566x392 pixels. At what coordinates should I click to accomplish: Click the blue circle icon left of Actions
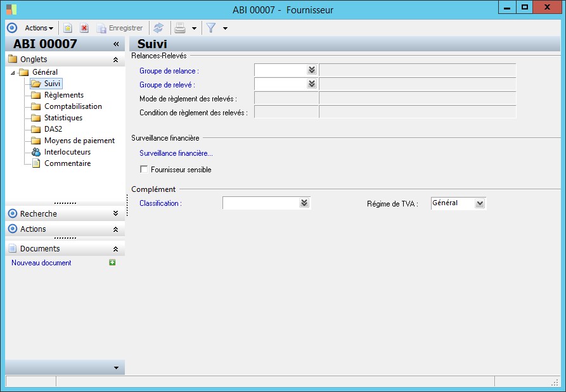pyautogui.click(x=11, y=28)
